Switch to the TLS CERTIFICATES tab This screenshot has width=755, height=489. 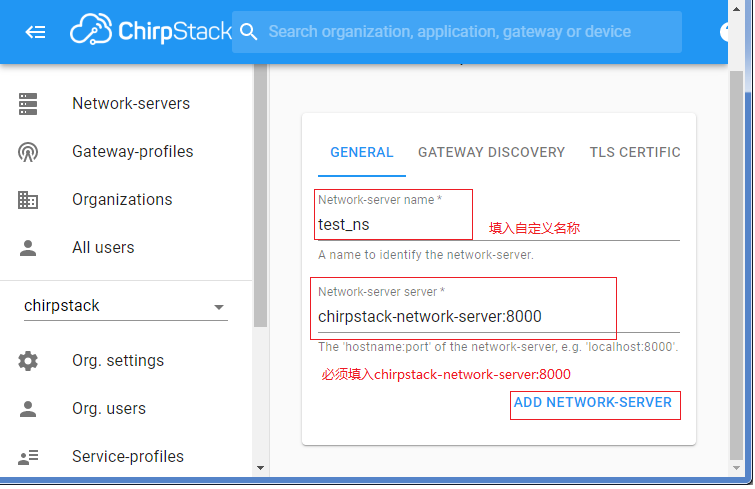pyautogui.click(x=635, y=153)
